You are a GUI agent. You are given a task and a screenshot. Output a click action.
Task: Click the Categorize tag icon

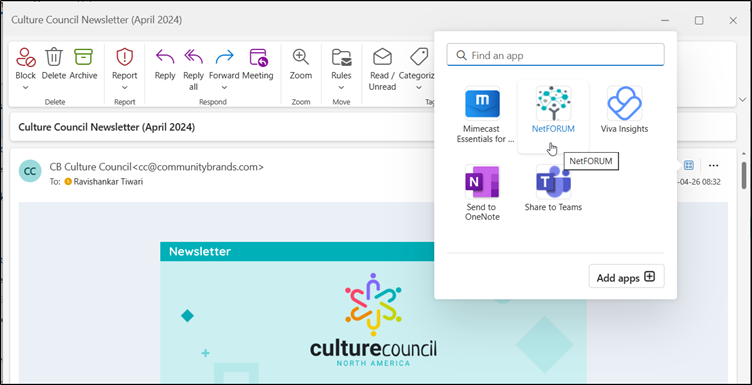(x=419, y=57)
